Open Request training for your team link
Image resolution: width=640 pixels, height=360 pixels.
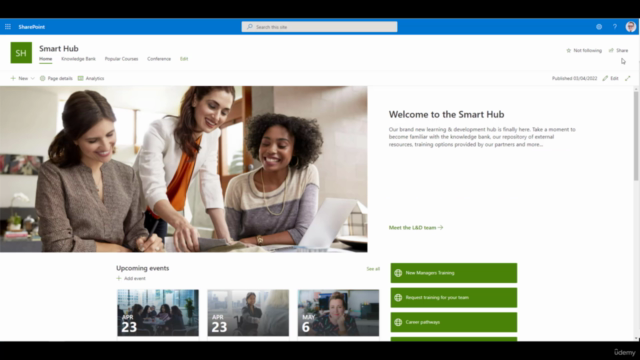(x=454, y=298)
